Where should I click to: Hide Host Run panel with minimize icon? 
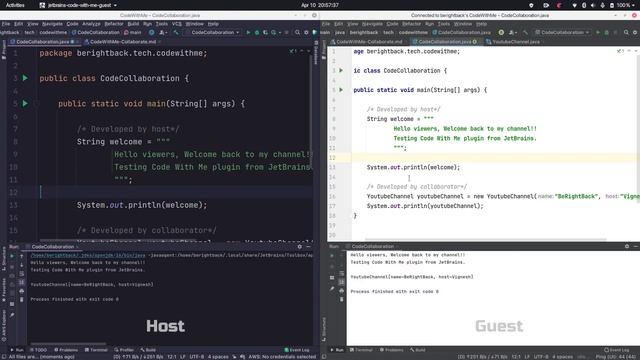pyautogui.click(x=308, y=247)
